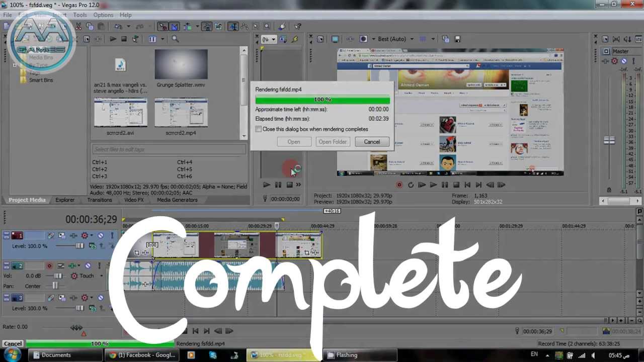644x362 pixels.
Task: Click Cancel beside bottom status progress bar
Action: 13,344
